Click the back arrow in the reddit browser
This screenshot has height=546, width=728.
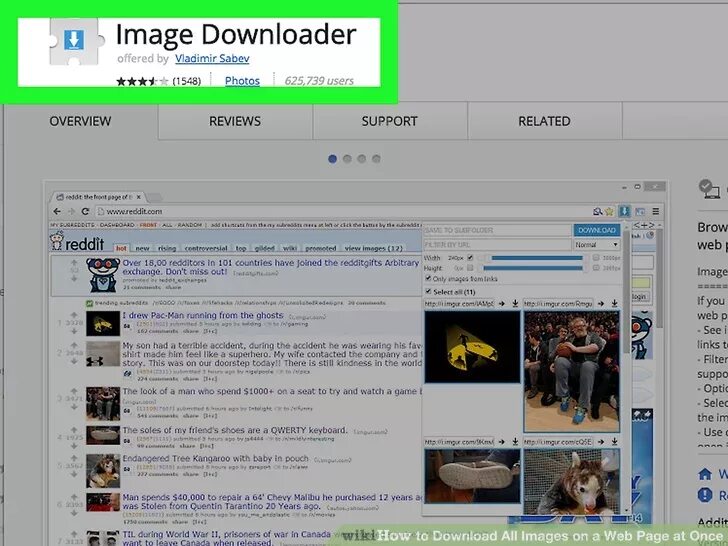57,211
